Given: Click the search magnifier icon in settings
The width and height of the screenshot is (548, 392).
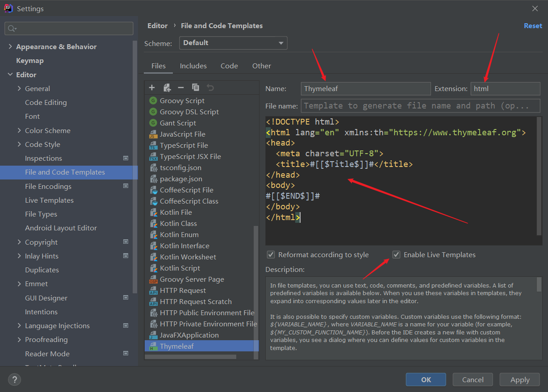Looking at the screenshot, I should pos(12,29).
